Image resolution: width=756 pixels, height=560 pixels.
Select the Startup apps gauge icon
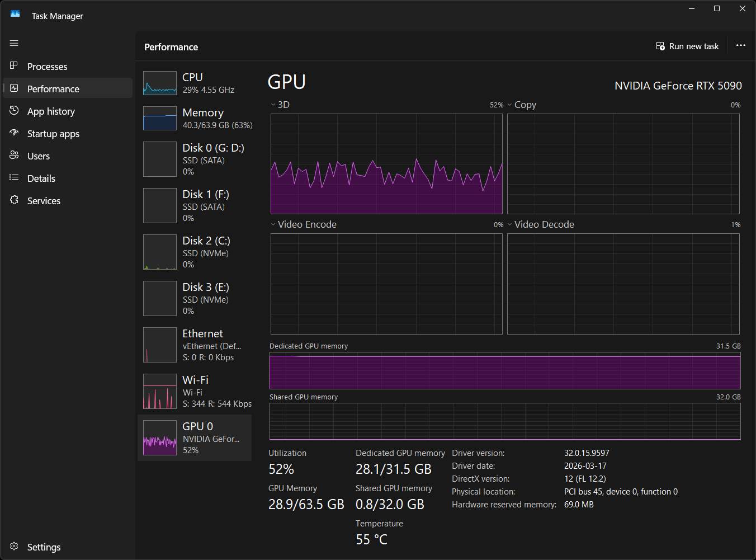[x=15, y=133]
